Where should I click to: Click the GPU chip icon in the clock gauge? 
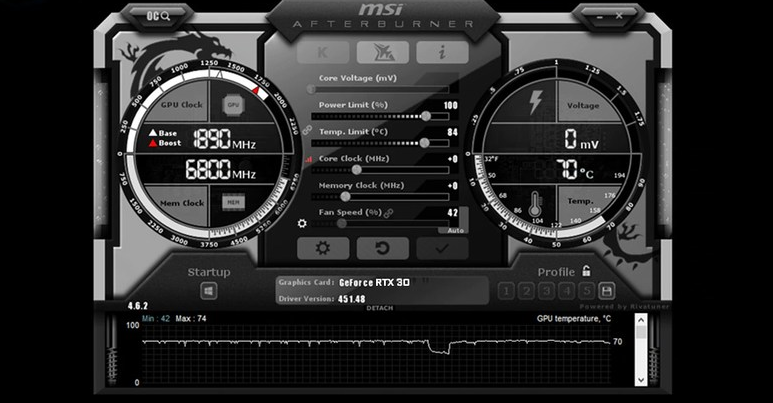tap(233, 105)
